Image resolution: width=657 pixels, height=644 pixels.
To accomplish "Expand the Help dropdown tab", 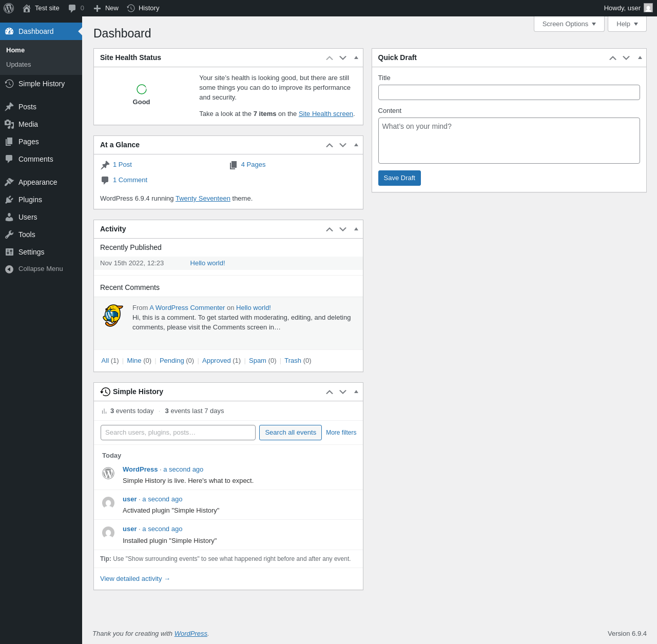I will pos(627,24).
